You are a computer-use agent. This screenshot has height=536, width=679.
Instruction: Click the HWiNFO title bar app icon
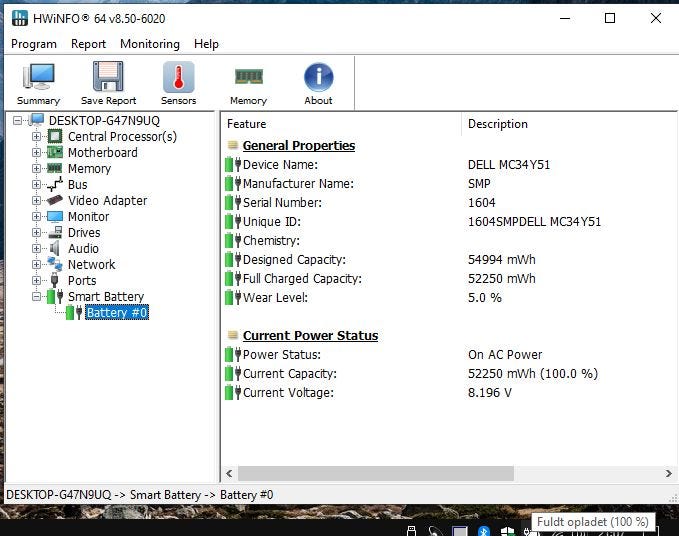point(19,18)
